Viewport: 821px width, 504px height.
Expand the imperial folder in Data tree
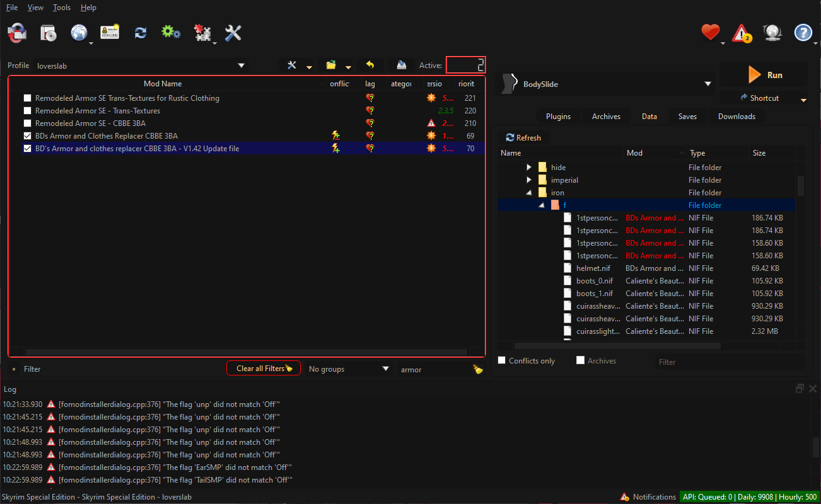(x=529, y=180)
